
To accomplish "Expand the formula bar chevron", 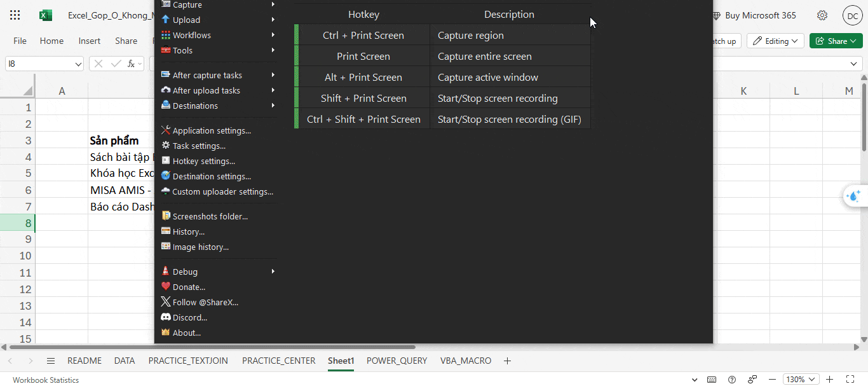I will point(854,64).
